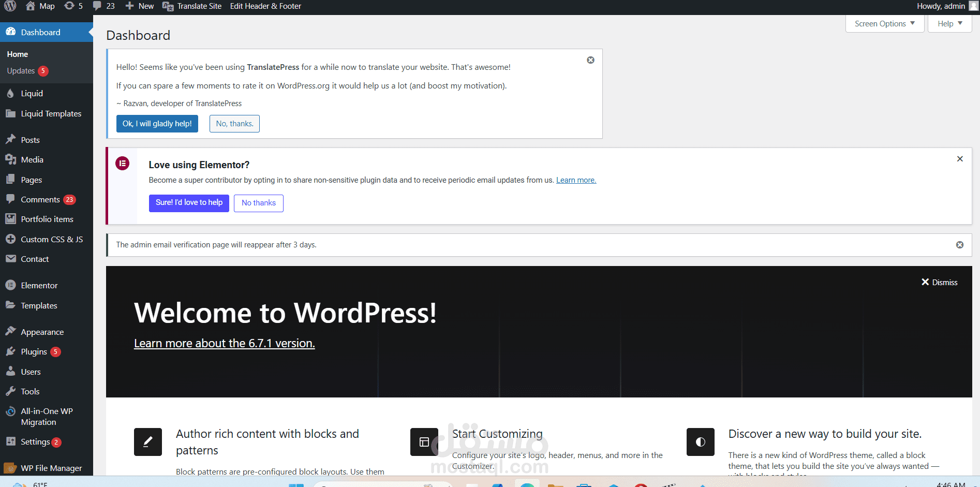Viewport: 980px width, 487px height.
Task: Click the Tools wrench icon
Action: (x=10, y=391)
